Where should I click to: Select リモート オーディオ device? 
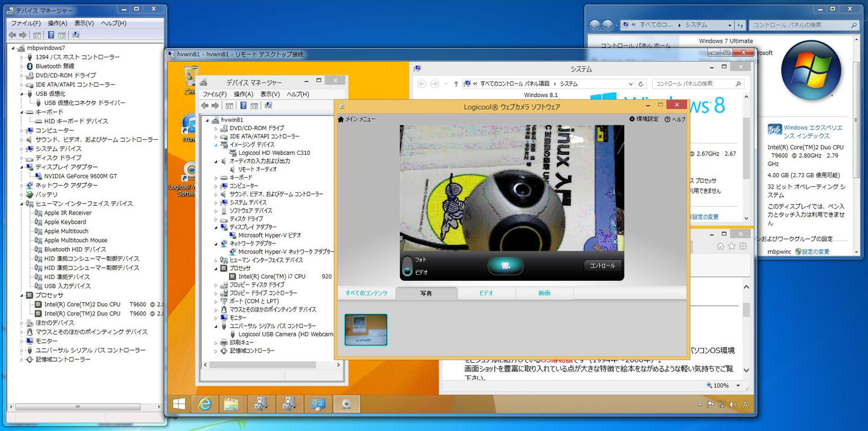(x=257, y=169)
